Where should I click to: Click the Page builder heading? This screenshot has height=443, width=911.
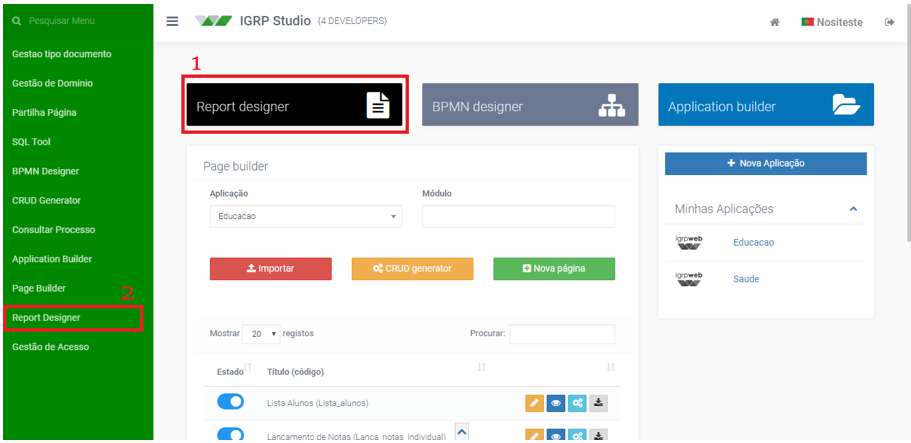pos(235,166)
